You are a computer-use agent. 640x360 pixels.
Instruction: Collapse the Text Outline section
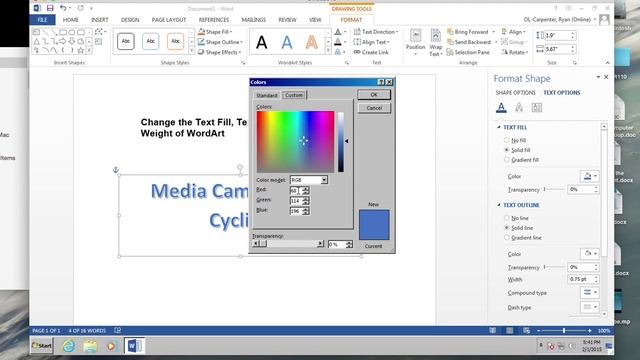[x=499, y=205]
